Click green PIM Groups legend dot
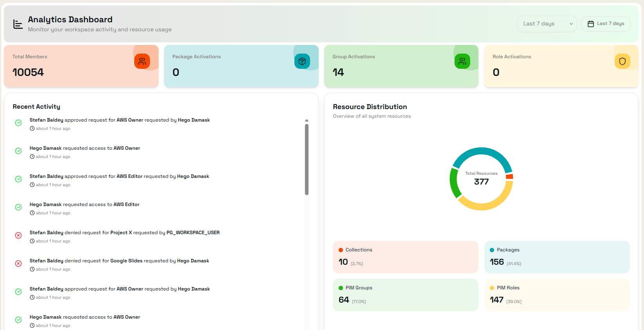 tap(341, 288)
